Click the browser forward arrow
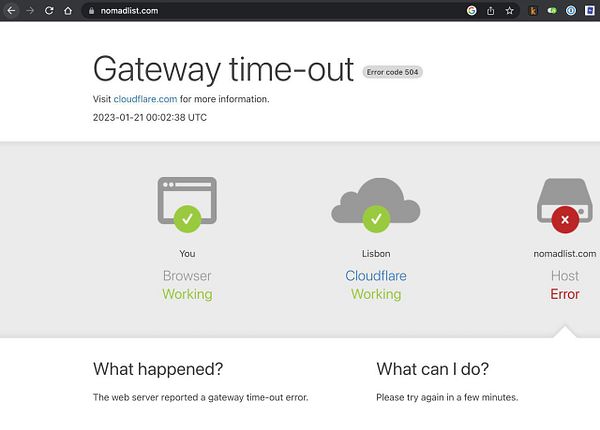 click(x=30, y=11)
